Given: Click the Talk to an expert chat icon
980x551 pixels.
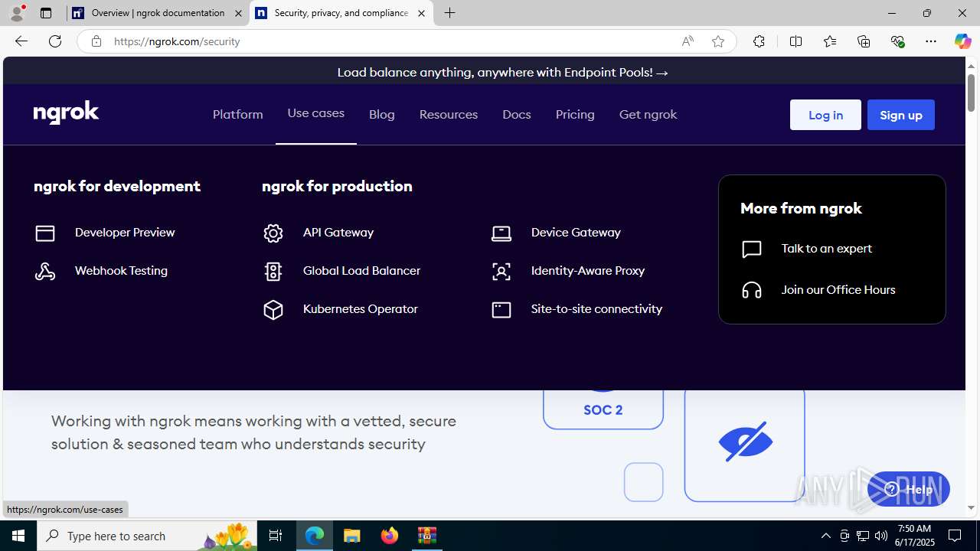Looking at the screenshot, I should 752,249.
